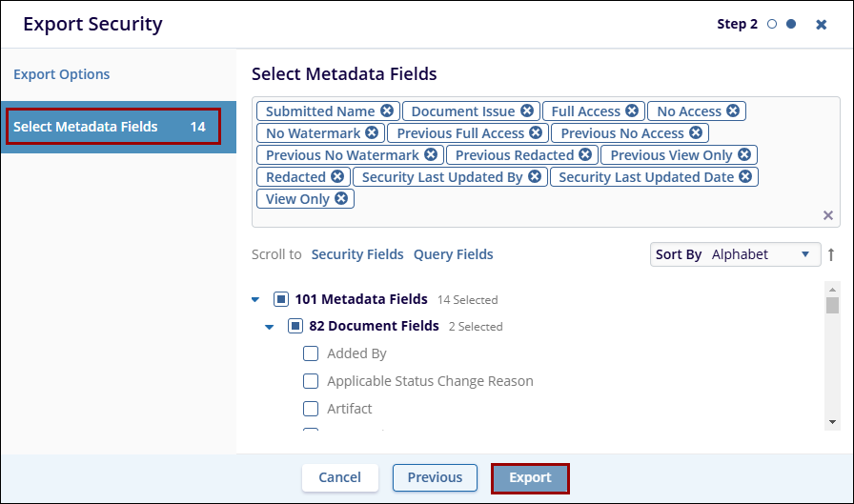Clear all selected fields with the X icon
The width and height of the screenshot is (854, 504).
[x=828, y=215]
